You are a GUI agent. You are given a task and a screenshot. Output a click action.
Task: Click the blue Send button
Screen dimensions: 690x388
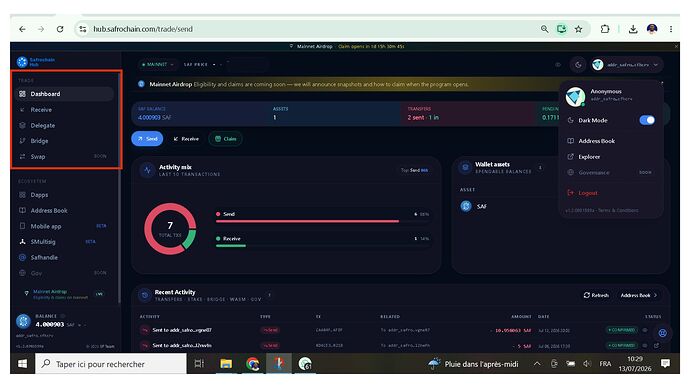[147, 139]
